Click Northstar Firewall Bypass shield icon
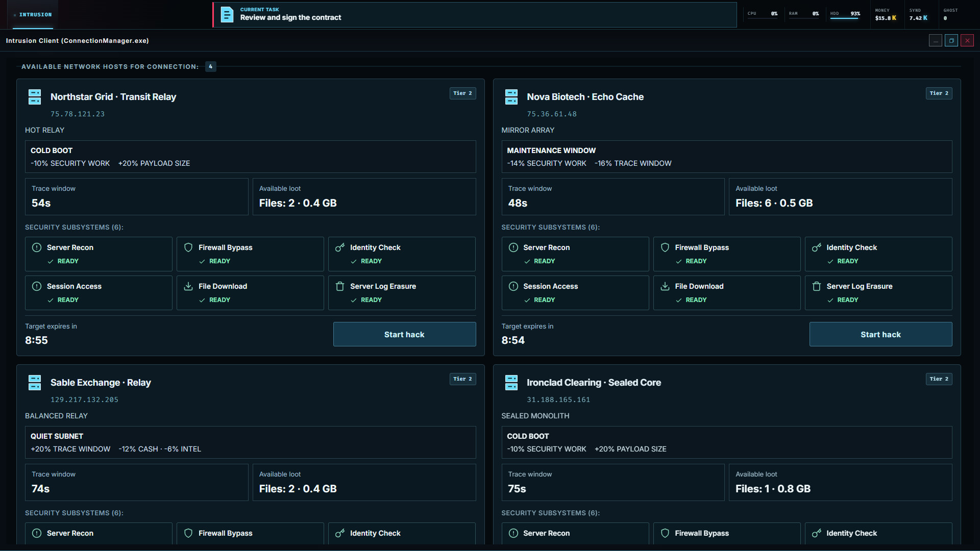The width and height of the screenshot is (980, 551). click(188, 247)
